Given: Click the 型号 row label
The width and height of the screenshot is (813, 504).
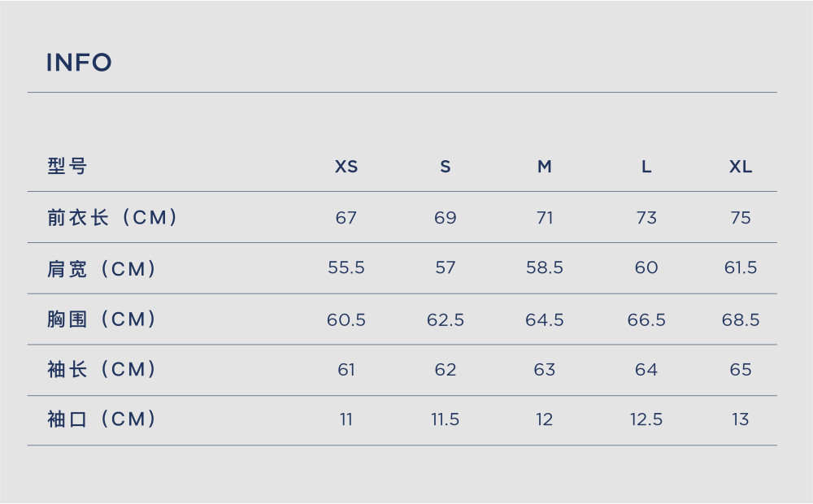Looking at the screenshot, I should coord(67,167).
